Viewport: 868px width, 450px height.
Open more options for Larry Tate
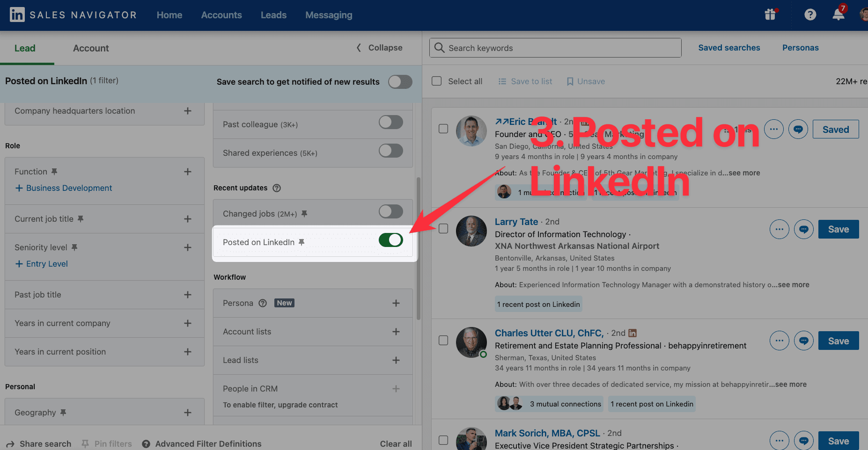(780, 229)
